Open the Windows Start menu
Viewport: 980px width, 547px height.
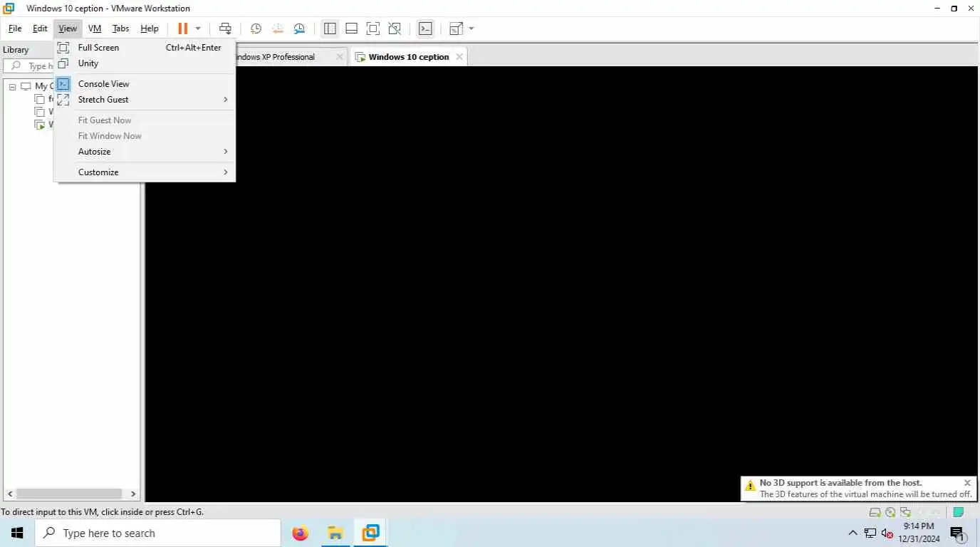[17, 533]
